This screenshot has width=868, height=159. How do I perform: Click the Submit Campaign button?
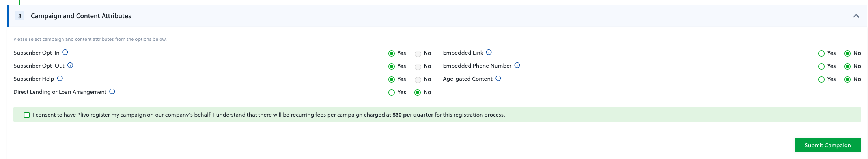tap(827, 145)
